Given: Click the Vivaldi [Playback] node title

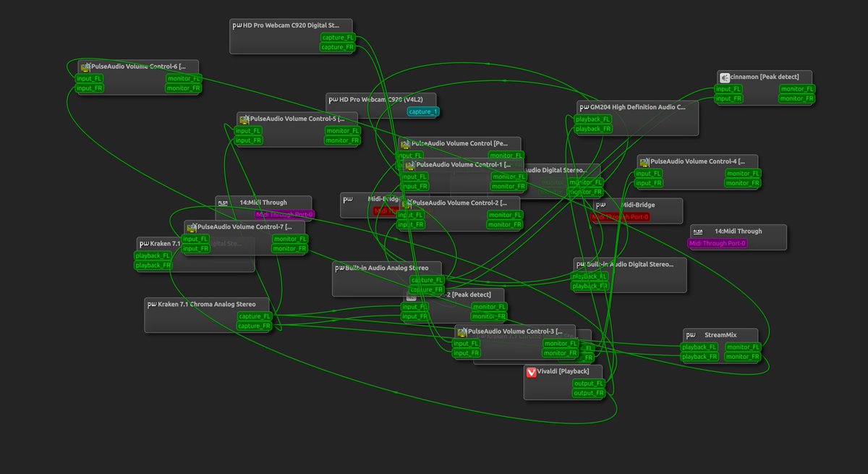Looking at the screenshot, I should click(563, 371).
